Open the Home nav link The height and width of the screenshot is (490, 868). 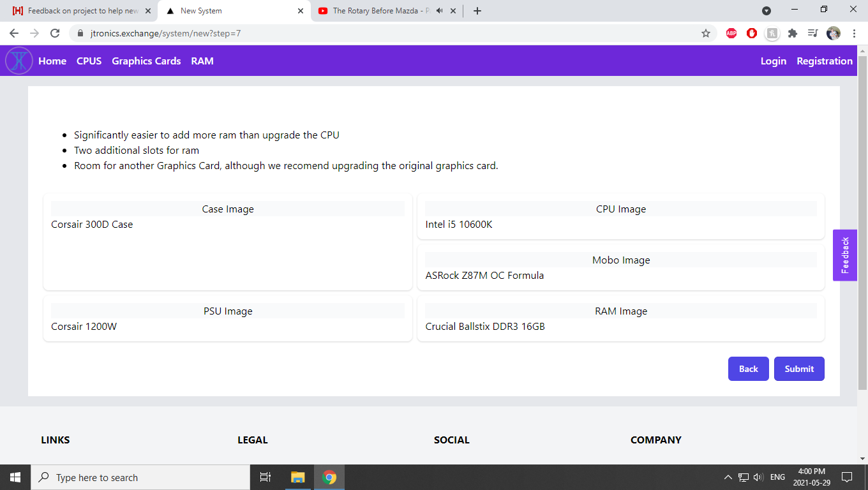(52, 61)
